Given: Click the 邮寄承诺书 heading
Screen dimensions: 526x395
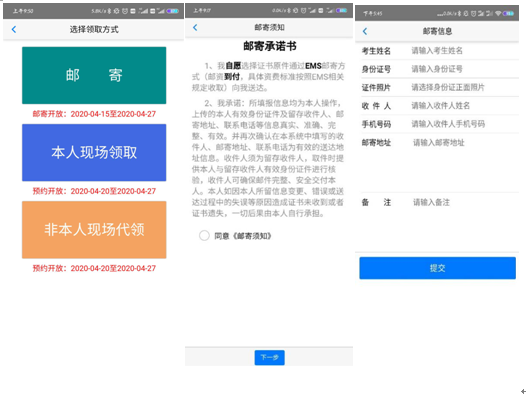Looking at the screenshot, I should pos(270,46).
